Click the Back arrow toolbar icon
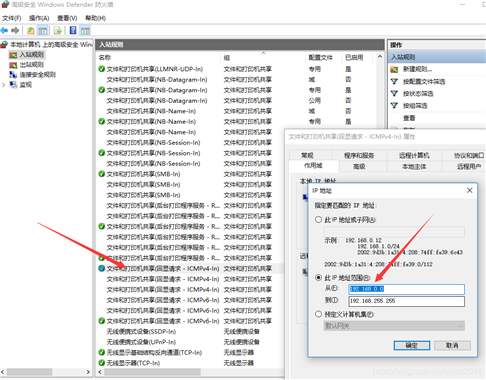 point(4,31)
